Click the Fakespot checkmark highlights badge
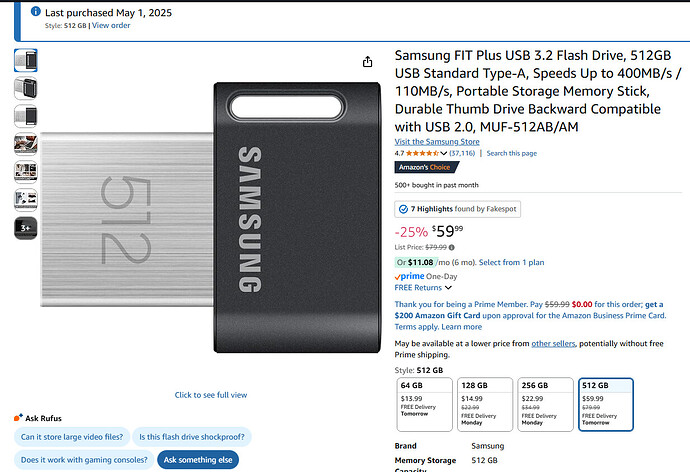Screen dimensions: 690x472 pos(458,209)
